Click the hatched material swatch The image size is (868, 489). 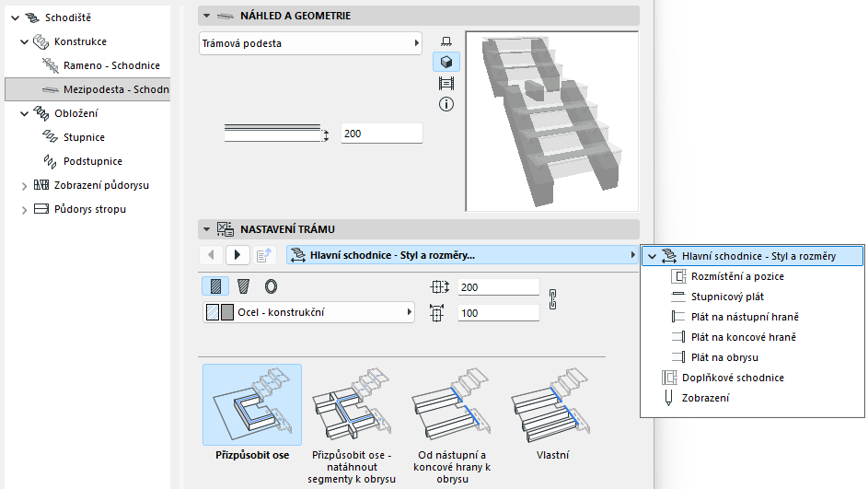click(213, 312)
